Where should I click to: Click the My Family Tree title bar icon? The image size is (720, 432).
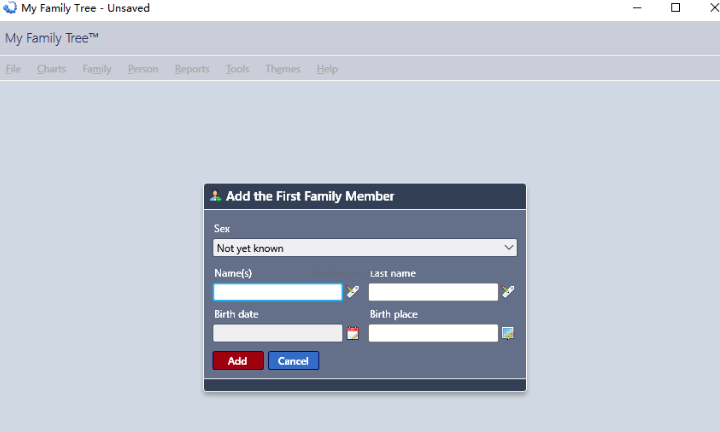[10, 8]
